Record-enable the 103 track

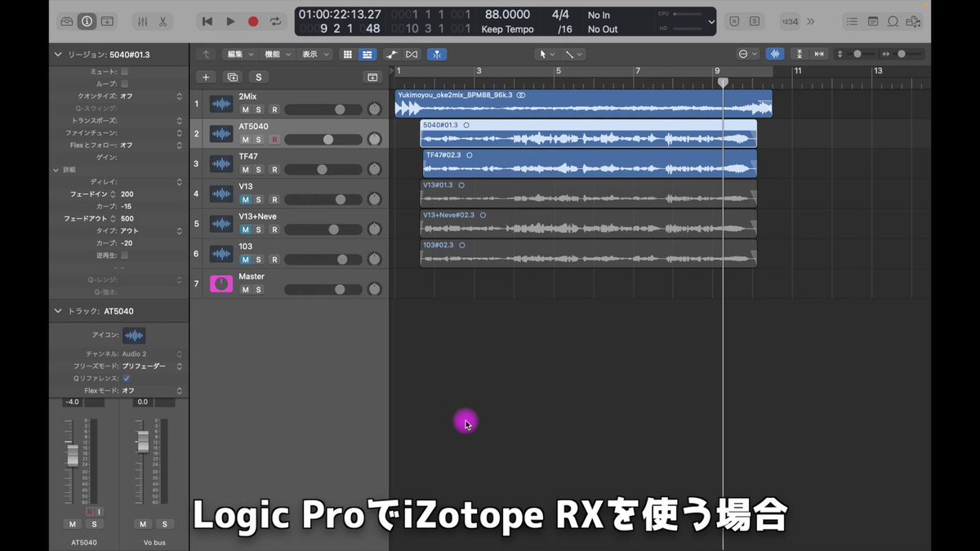pos(274,260)
